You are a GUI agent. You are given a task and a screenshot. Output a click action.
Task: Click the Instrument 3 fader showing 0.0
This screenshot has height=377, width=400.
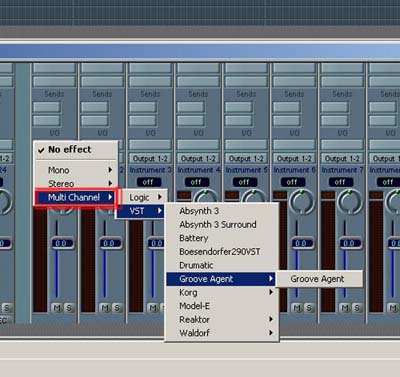[x=157, y=243]
